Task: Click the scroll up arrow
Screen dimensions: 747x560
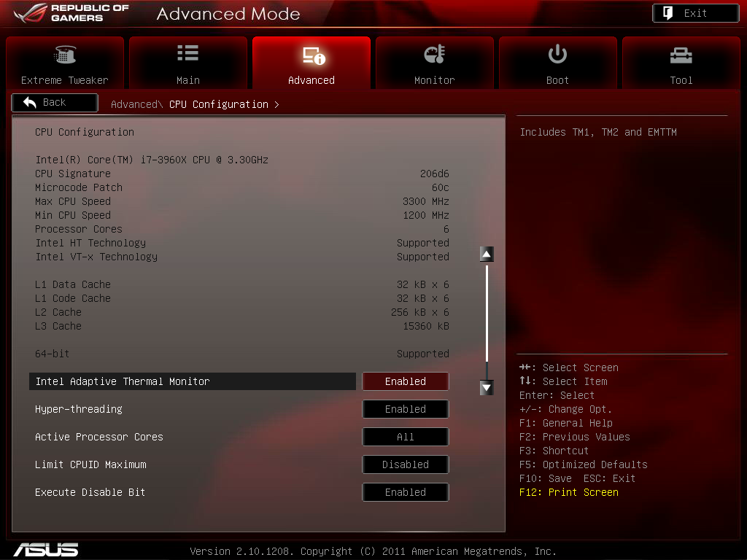Action: point(487,254)
